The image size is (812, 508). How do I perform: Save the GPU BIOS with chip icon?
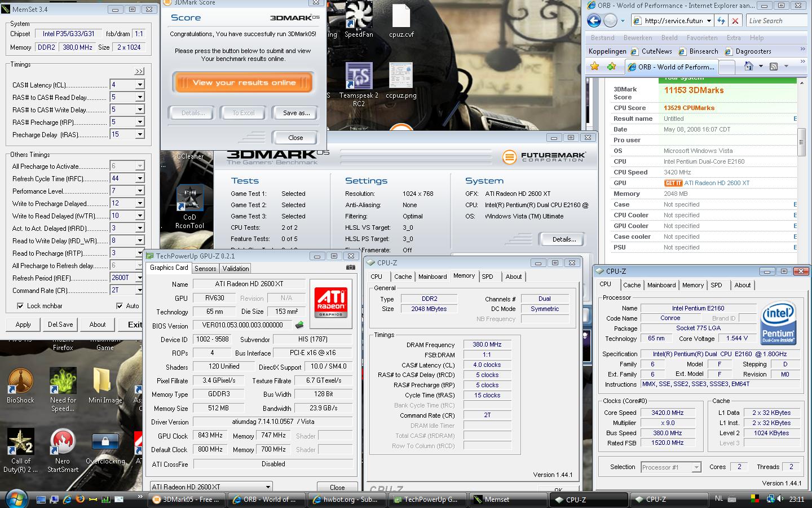tap(299, 325)
